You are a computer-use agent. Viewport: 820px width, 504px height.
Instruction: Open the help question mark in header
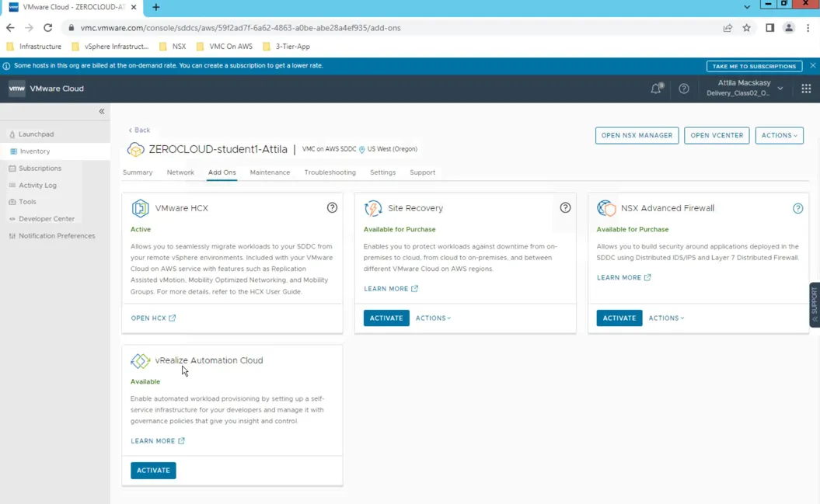tap(683, 89)
